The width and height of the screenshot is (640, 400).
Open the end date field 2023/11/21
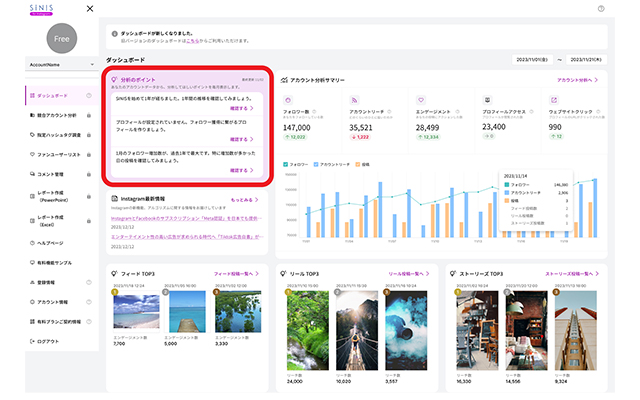[x=586, y=60]
